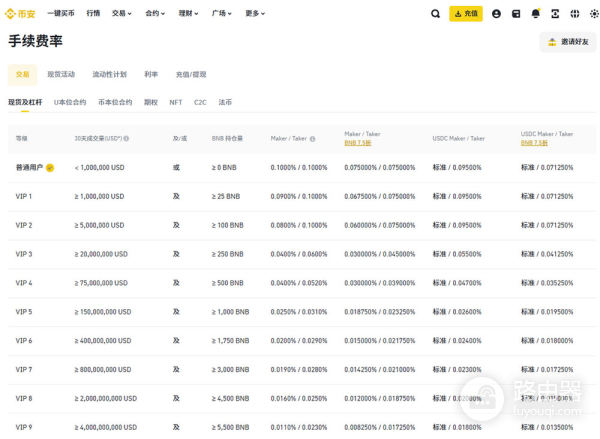Screen dimensions: 600x439
Task: Click the Binance logo in the header
Action: click(x=20, y=14)
